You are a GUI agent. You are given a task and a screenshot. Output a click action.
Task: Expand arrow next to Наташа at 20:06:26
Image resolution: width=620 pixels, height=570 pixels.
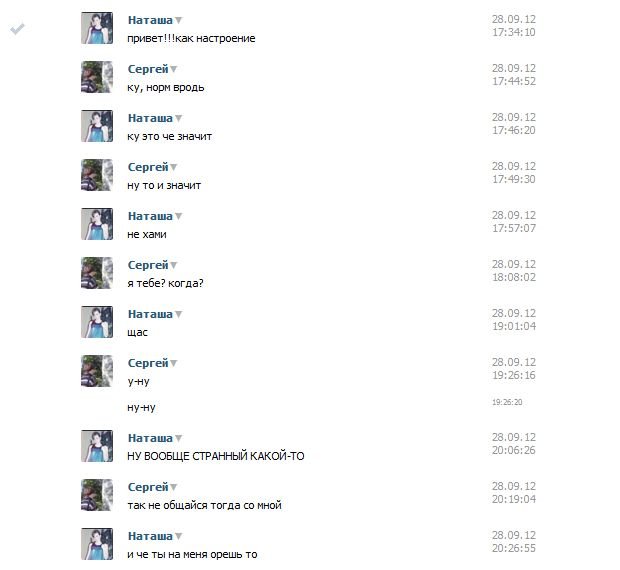(x=178, y=438)
